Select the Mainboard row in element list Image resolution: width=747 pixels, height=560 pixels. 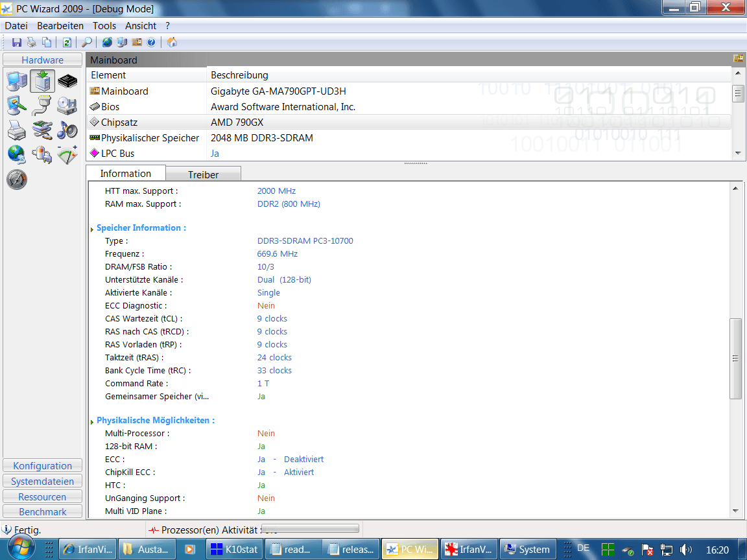409,91
